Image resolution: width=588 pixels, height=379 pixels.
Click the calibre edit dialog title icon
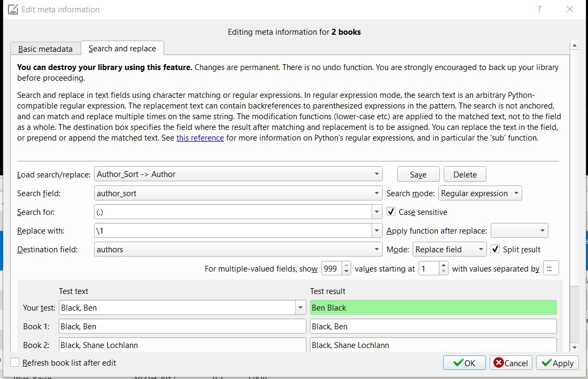[x=13, y=9]
